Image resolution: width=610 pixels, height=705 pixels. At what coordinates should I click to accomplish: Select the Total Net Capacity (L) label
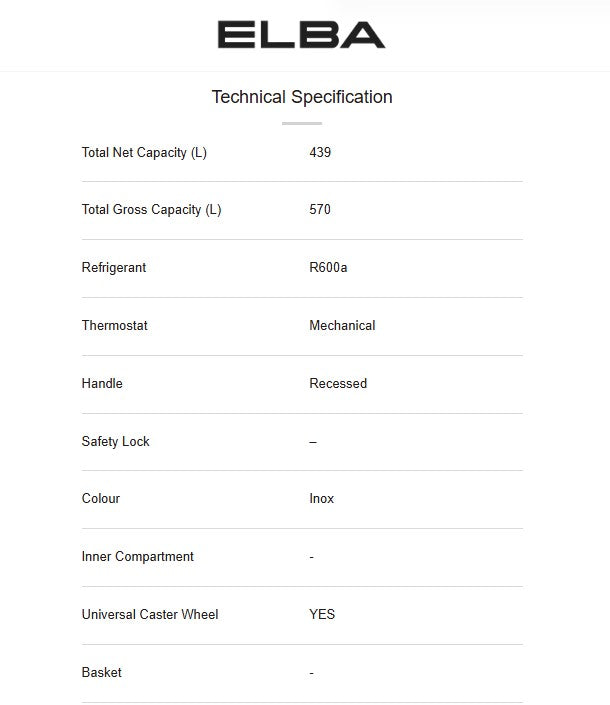point(144,153)
